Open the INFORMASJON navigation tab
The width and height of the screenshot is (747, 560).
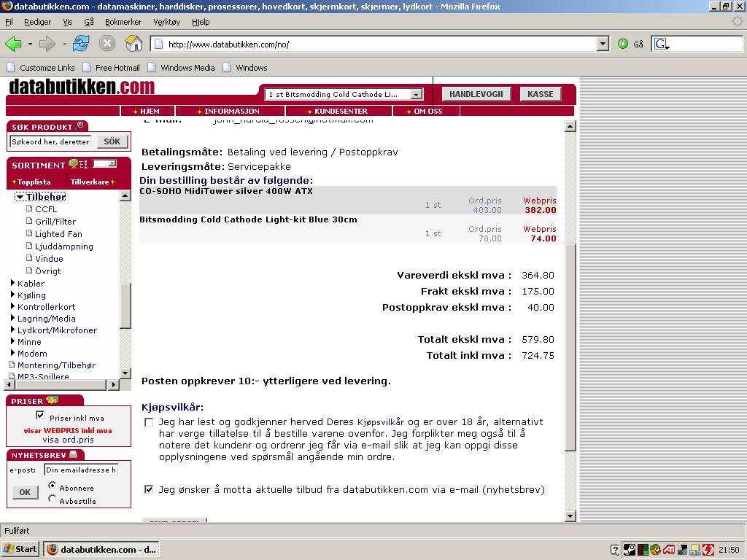230,111
